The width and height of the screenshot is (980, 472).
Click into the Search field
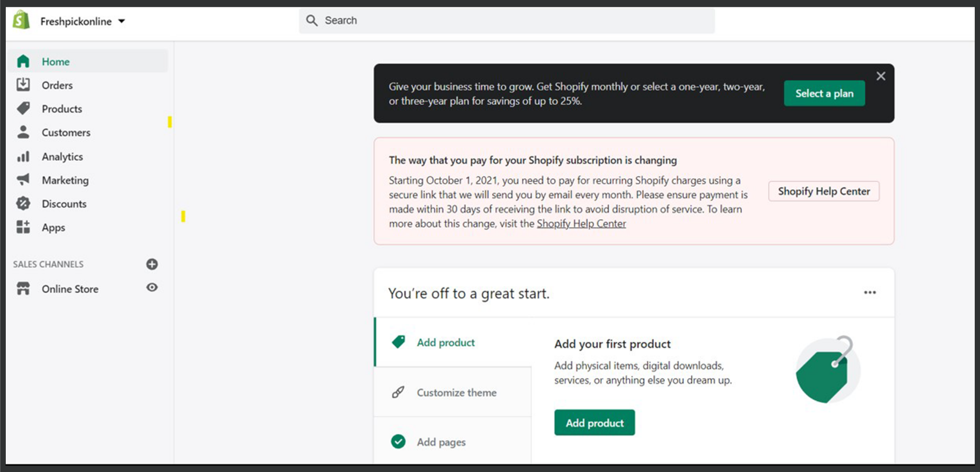pyautogui.click(x=507, y=21)
